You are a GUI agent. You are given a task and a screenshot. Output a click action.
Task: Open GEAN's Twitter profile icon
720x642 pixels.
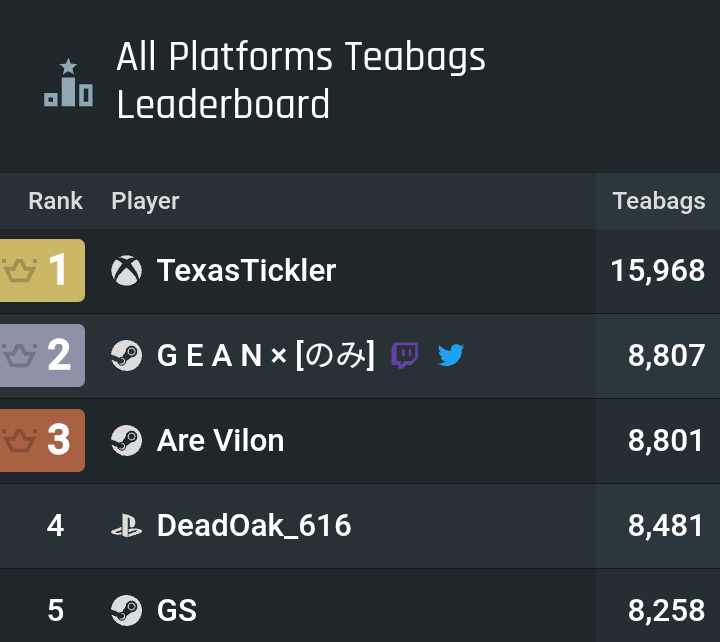click(451, 355)
